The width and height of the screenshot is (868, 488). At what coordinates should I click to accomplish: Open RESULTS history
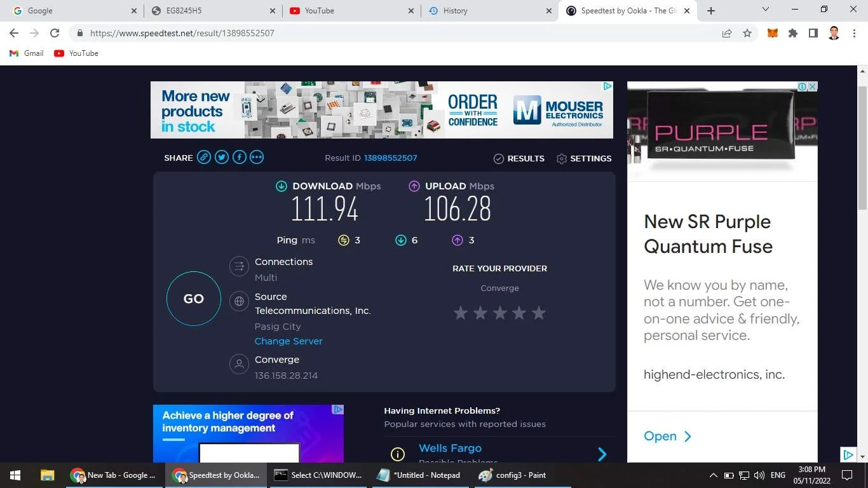(x=519, y=158)
